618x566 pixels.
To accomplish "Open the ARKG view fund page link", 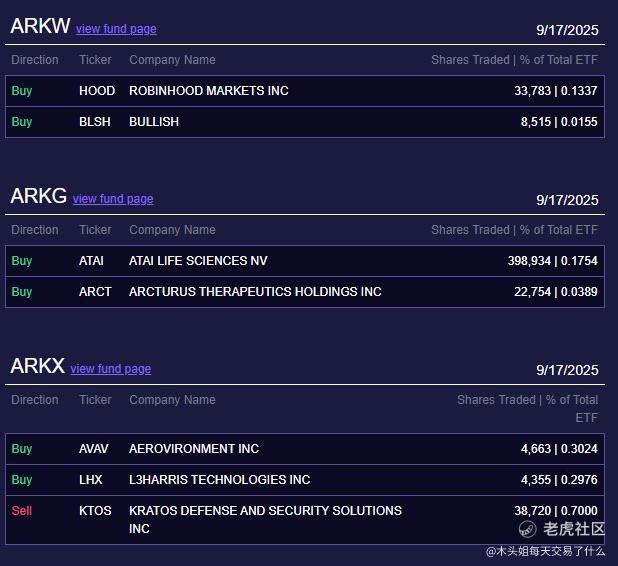I will click(x=113, y=199).
